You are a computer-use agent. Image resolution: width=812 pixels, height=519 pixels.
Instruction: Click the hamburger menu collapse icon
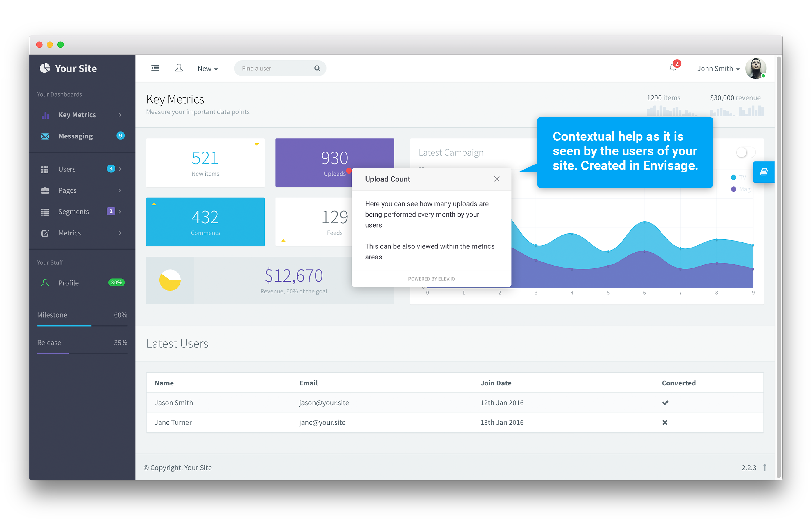[155, 68]
